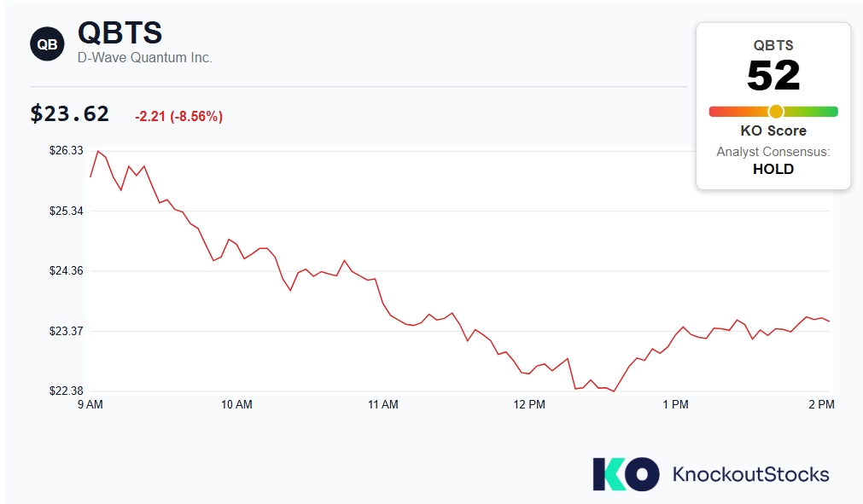The height and width of the screenshot is (504, 863).
Task: Click the $23.37 y-axis label
Action: pos(67,332)
